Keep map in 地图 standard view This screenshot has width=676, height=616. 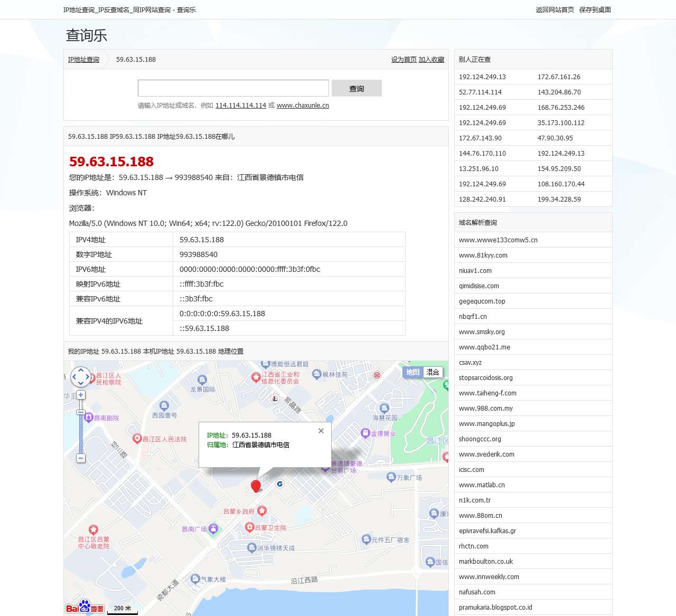coord(412,372)
